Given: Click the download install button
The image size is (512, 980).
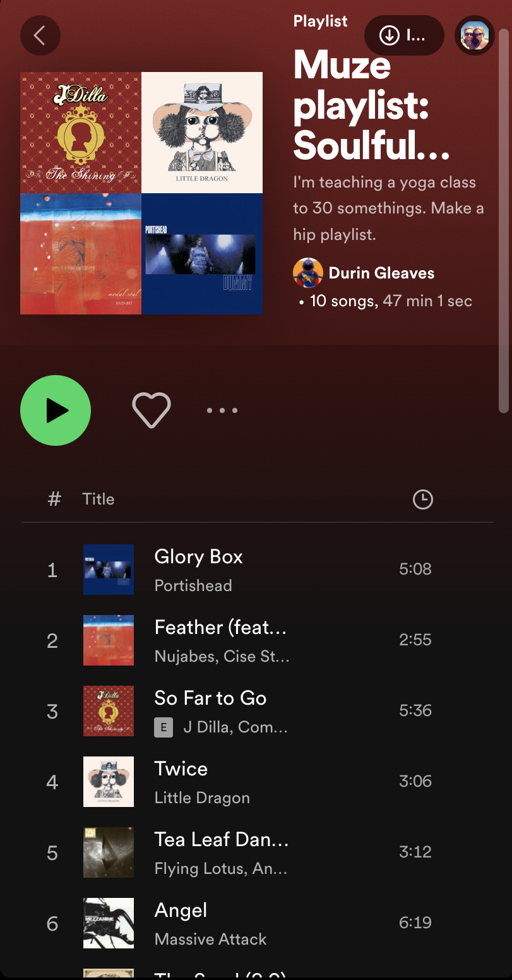Looking at the screenshot, I should coord(404,35).
